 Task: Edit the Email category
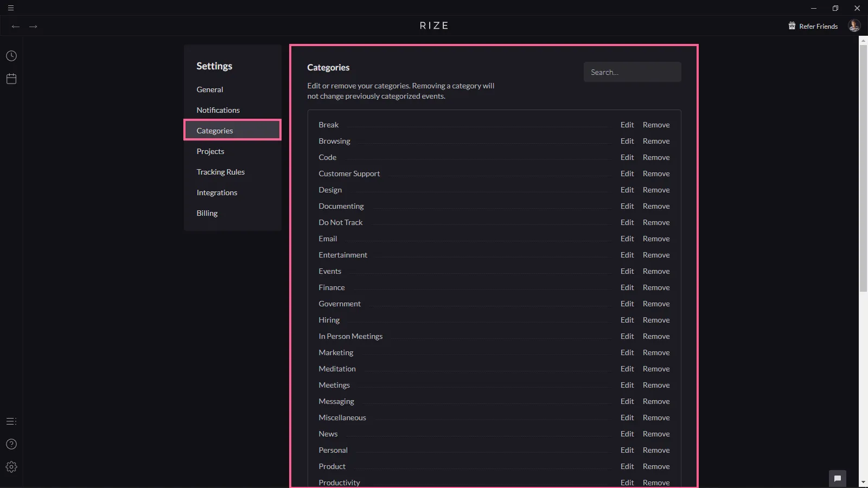627,239
